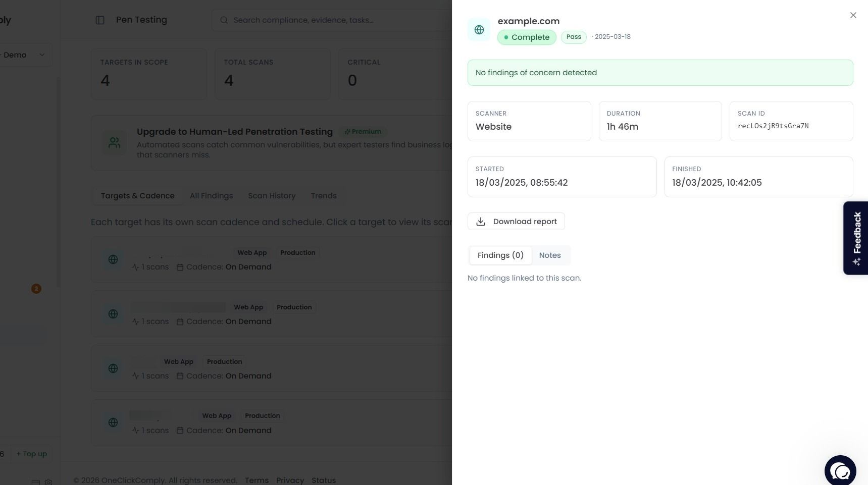Image resolution: width=868 pixels, height=485 pixels.
Task: Open the Trends tab
Action: tap(324, 196)
